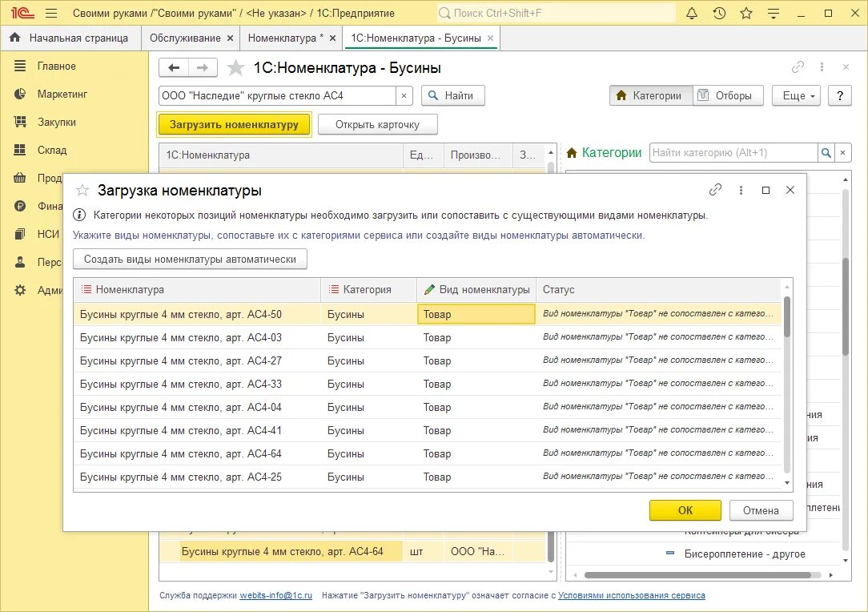Confirm with the OK button
Screen dimensions: 868x612
tap(685, 510)
